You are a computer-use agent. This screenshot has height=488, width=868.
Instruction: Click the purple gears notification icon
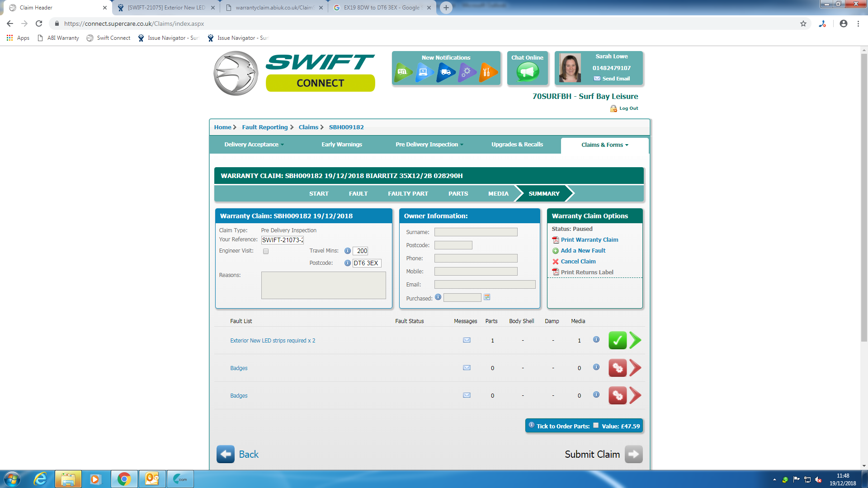coord(466,72)
